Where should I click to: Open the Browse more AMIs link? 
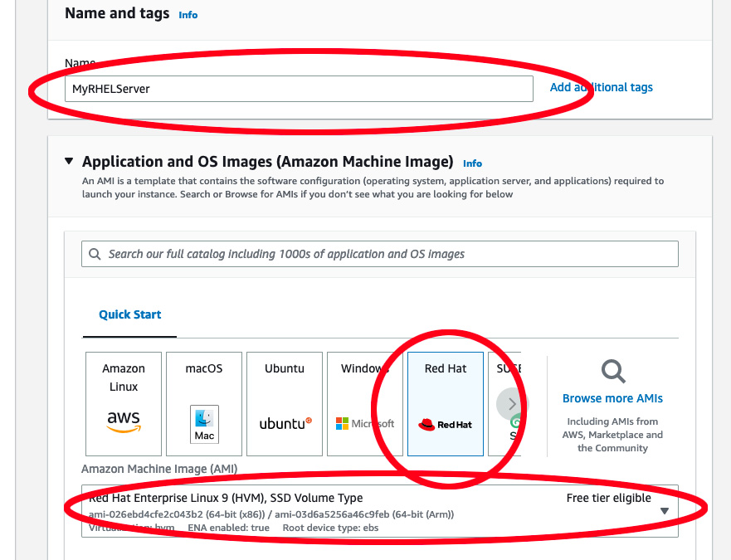tap(612, 398)
